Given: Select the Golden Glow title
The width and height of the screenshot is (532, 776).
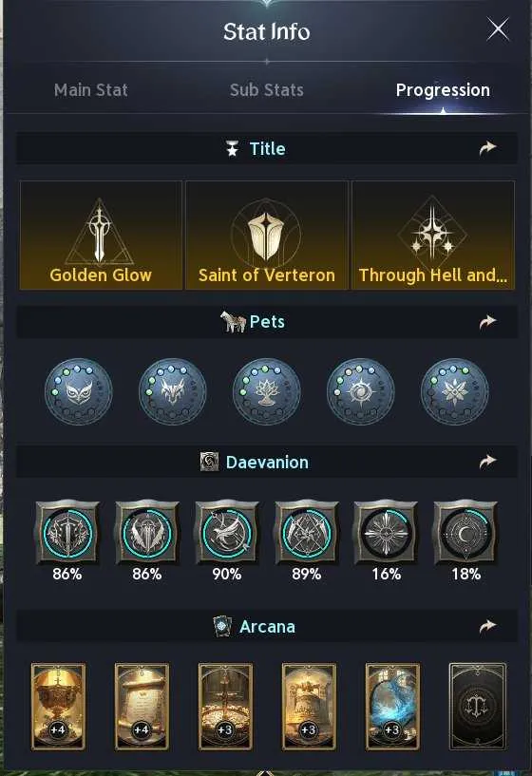Looking at the screenshot, I should (101, 235).
